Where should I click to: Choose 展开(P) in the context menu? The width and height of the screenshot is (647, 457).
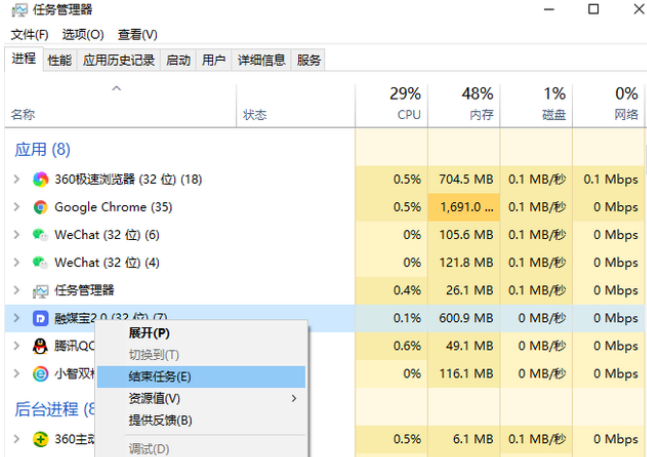(x=201, y=333)
